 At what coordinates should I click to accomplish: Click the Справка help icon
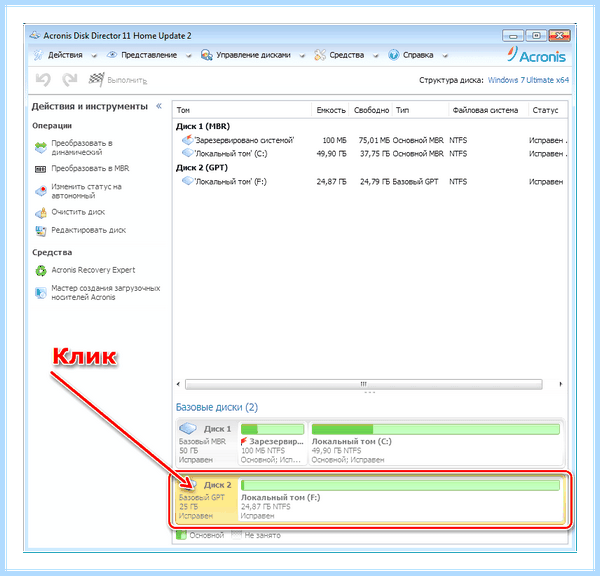point(393,55)
